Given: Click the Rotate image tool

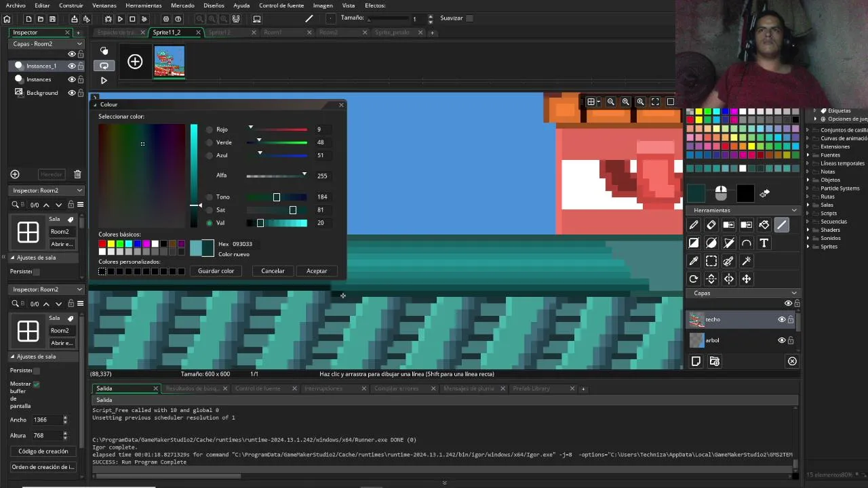Looking at the screenshot, I should pyautogui.click(x=694, y=279).
